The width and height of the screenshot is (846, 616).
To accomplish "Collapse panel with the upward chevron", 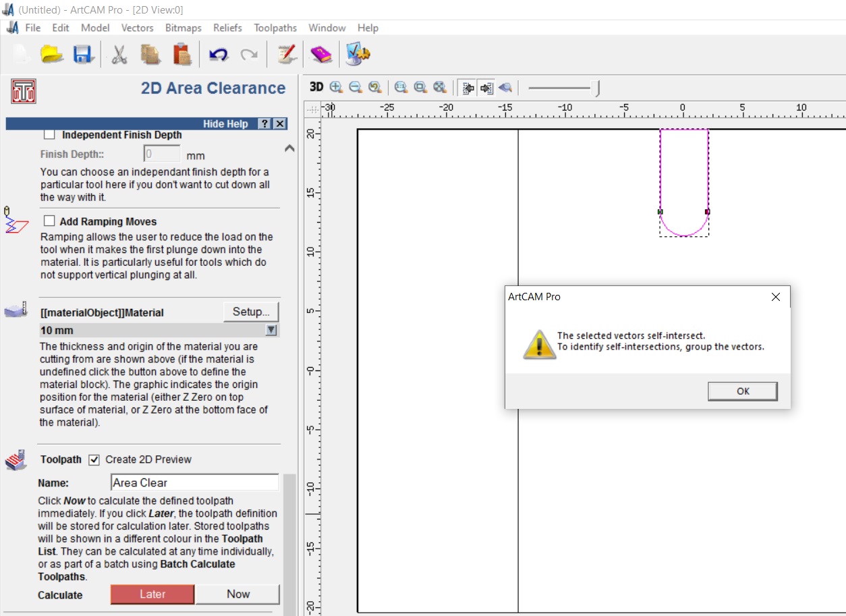I will point(289,148).
